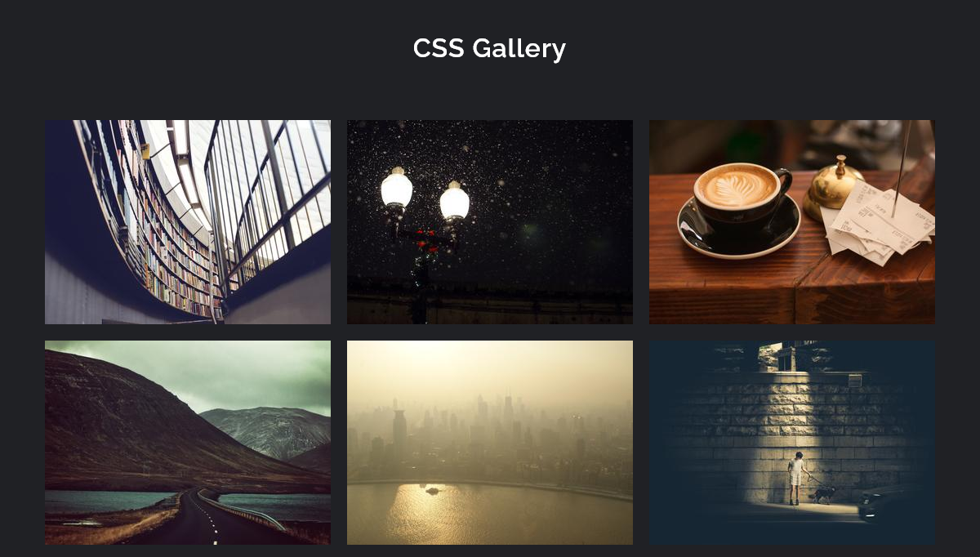
Task: Open the curved library bookshelf photo
Action: point(188,222)
